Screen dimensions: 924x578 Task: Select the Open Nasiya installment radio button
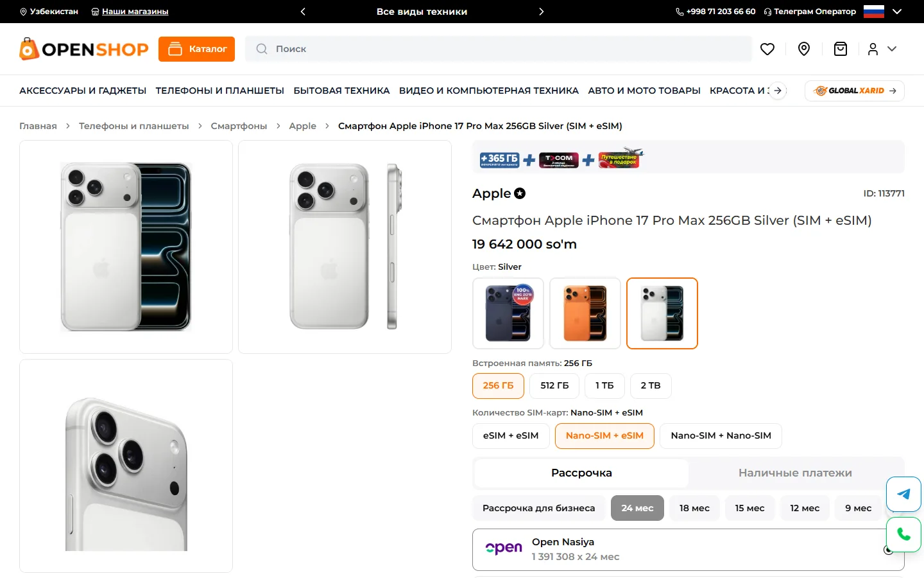pyautogui.click(x=888, y=550)
